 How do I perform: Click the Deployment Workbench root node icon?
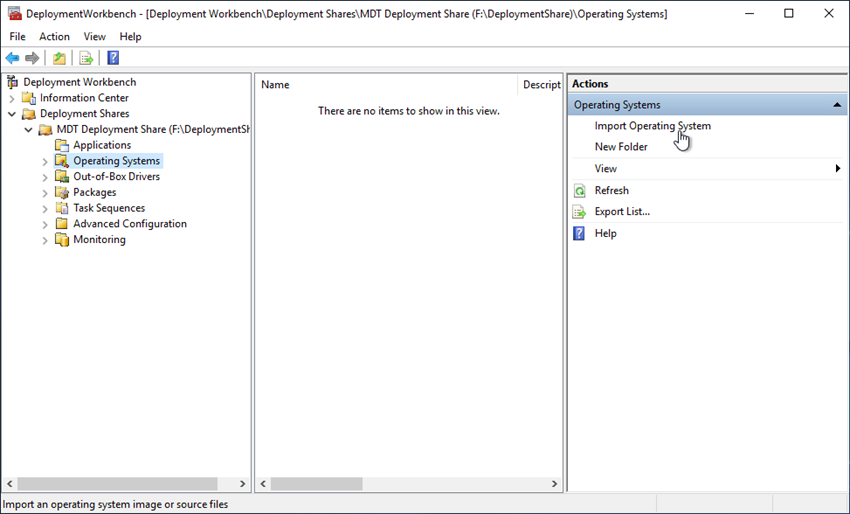point(12,82)
